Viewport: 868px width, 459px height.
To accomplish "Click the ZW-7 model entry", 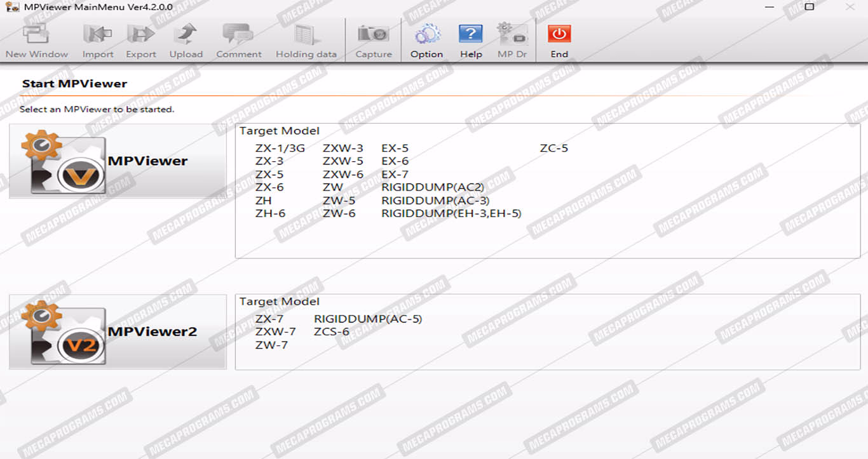I will click(271, 345).
